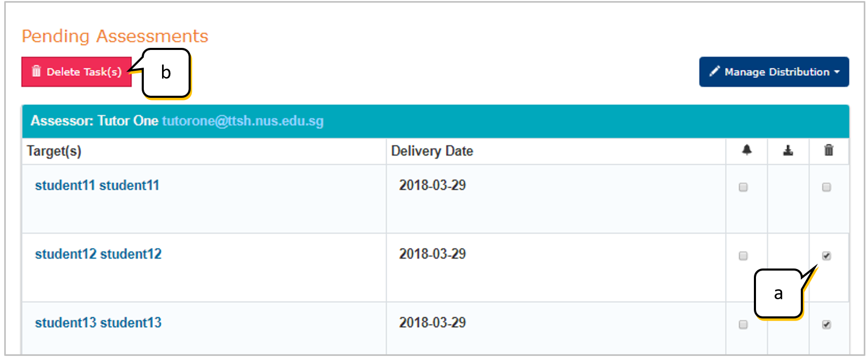Click tutorone@ttsh.nus.edu.sg email link
Screen dimensions: 868x358
[x=243, y=121]
